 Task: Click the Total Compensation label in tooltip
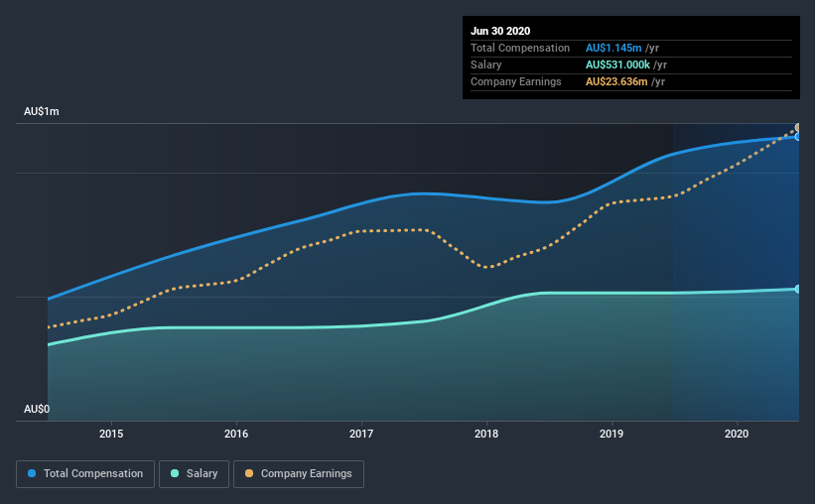click(x=520, y=48)
